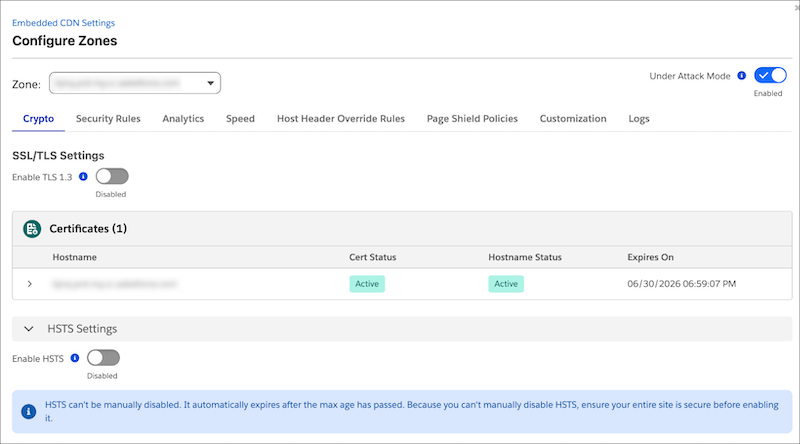The width and height of the screenshot is (800, 444).
Task: Expand the certificate hostname row chevron
Action: [x=30, y=284]
